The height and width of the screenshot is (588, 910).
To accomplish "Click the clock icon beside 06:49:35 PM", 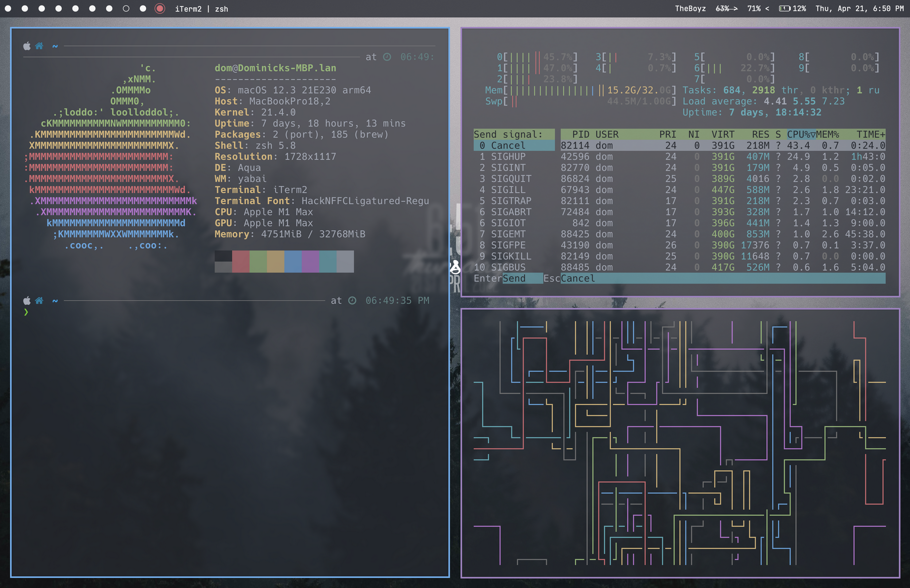I will pyautogui.click(x=352, y=300).
